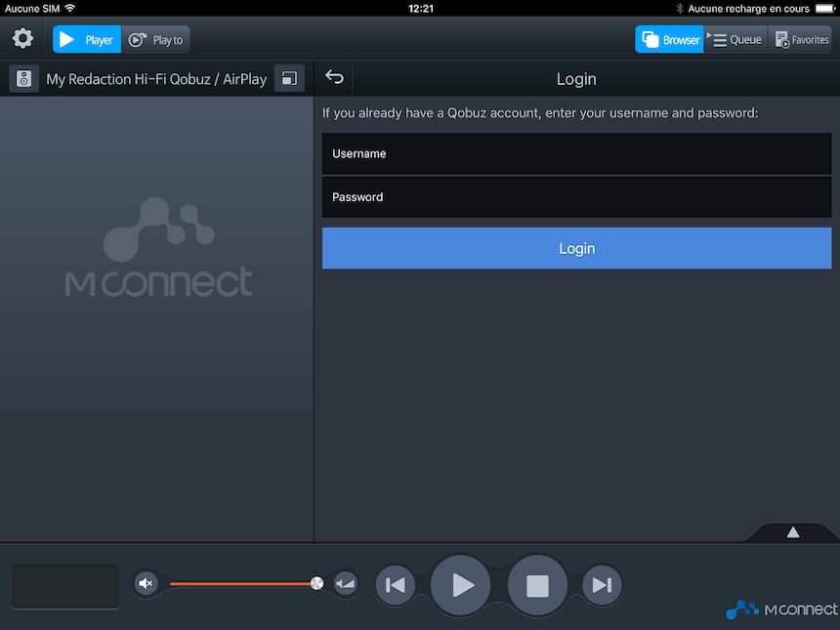Go back with the return arrow
840x630 pixels.
coord(334,78)
